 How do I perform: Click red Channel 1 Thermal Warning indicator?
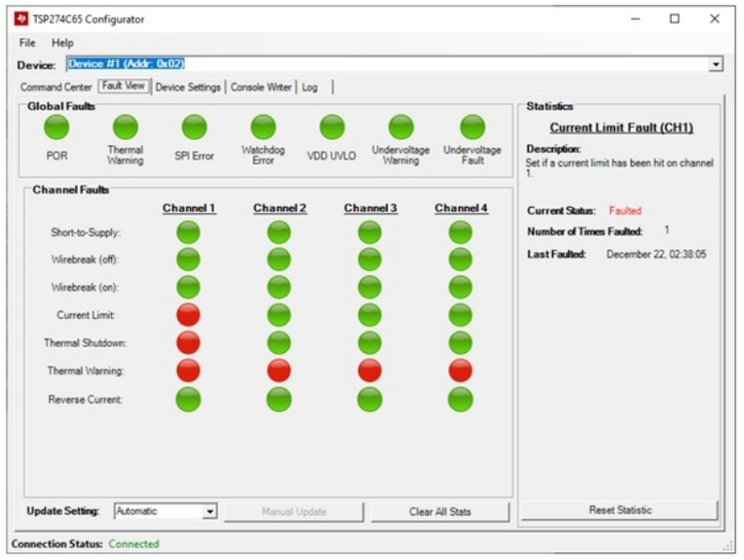coord(188,370)
